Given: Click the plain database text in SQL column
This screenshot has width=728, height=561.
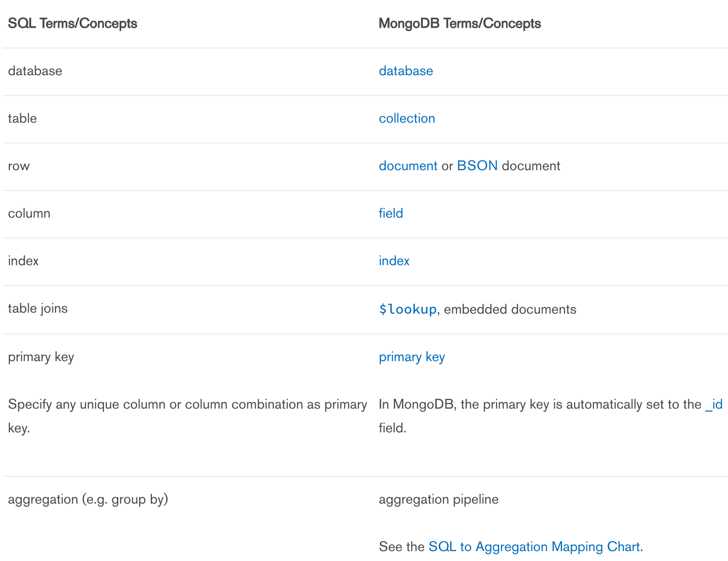Looking at the screenshot, I should pyautogui.click(x=35, y=71).
